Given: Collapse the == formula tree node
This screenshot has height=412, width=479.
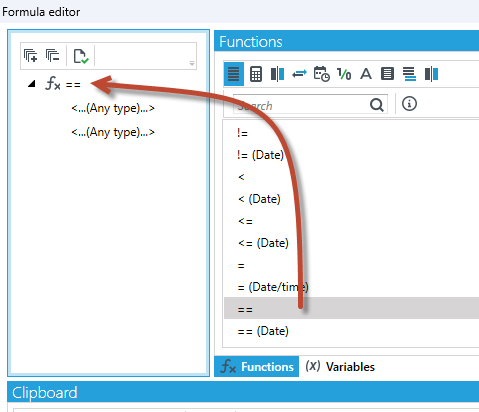Looking at the screenshot, I should [32, 84].
